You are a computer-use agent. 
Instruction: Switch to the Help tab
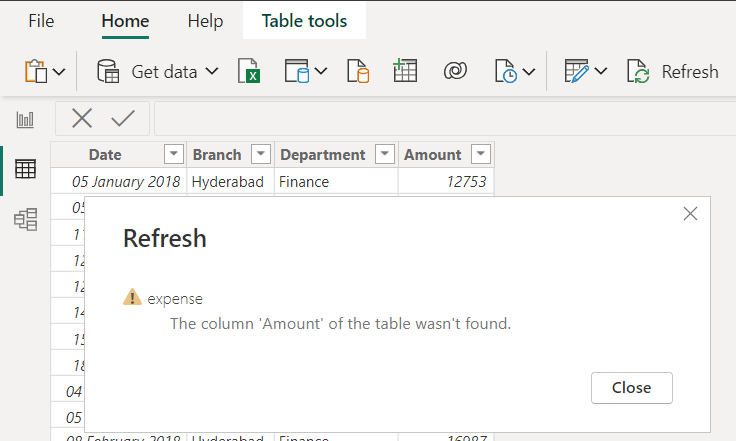205,21
